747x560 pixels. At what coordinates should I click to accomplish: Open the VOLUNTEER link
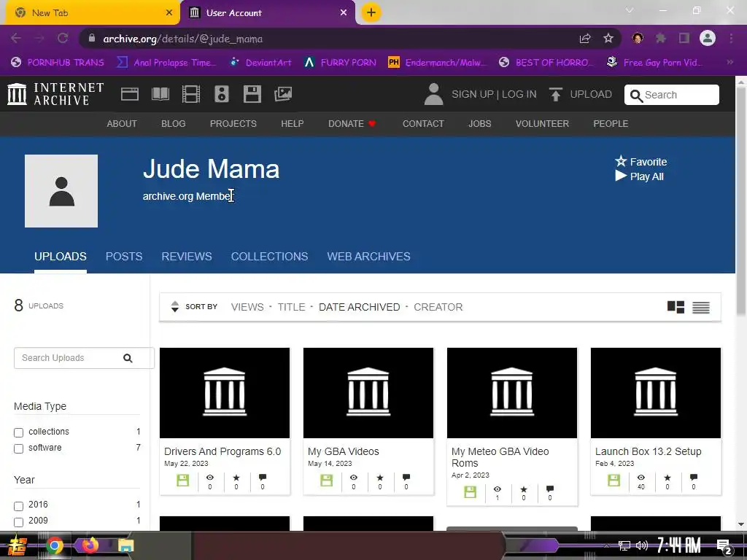(542, 124)
